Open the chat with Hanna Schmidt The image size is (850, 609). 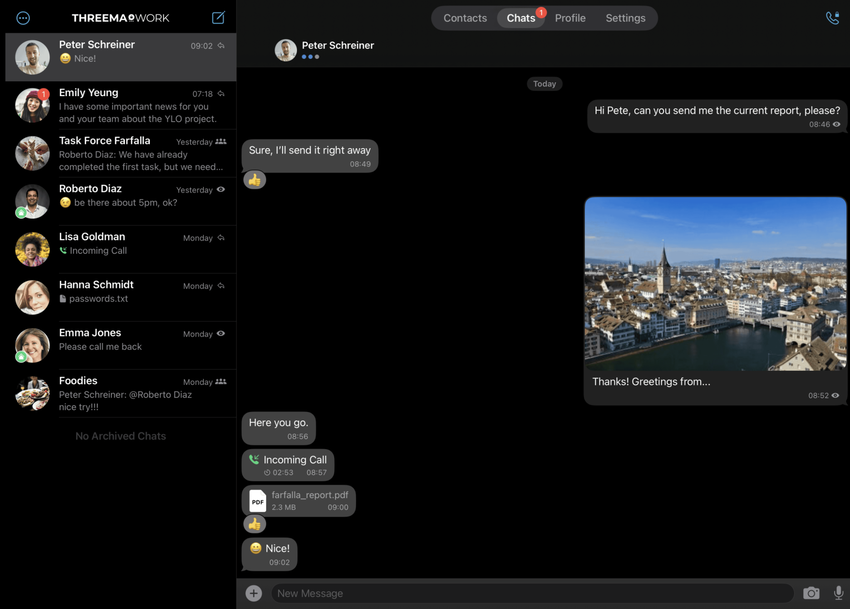(x=120, y=297)
